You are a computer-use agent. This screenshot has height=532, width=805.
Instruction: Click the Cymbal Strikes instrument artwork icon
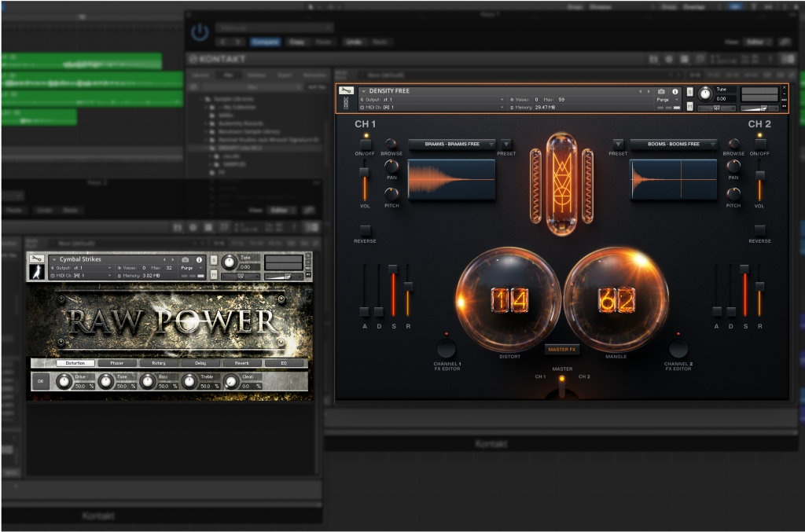(36, 272)
